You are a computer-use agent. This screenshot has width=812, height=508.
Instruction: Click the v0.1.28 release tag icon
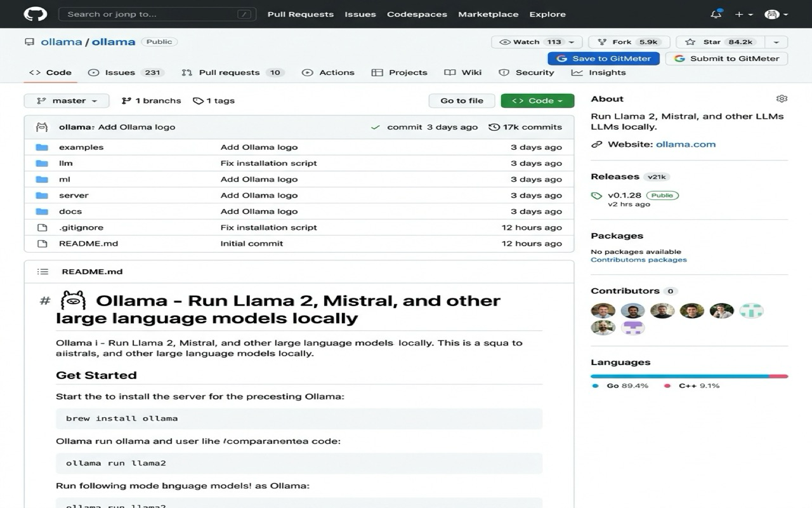point(596,195)
